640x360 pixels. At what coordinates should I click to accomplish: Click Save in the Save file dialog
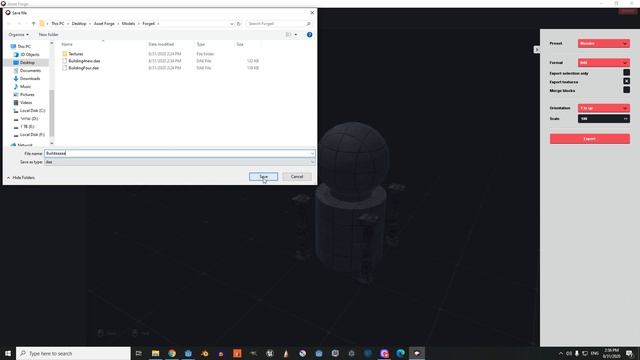pos(263,177)
